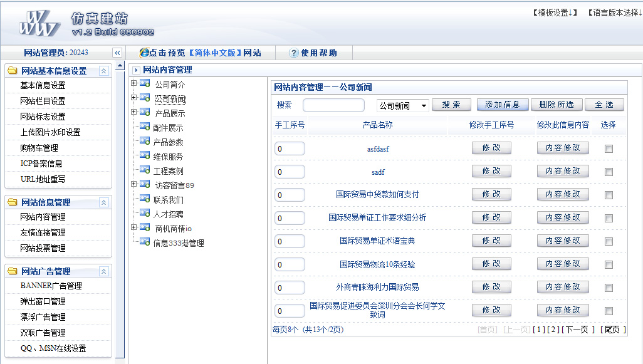Click the folder icon next to 网站广告管理
643x364 pixels.
pyautogui.click(x=13, y=271)
